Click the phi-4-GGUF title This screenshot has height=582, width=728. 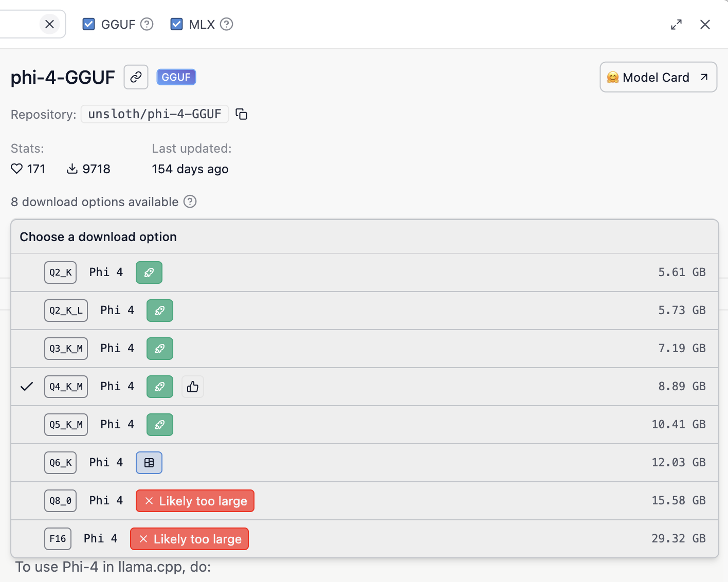[x=63, y=78]
